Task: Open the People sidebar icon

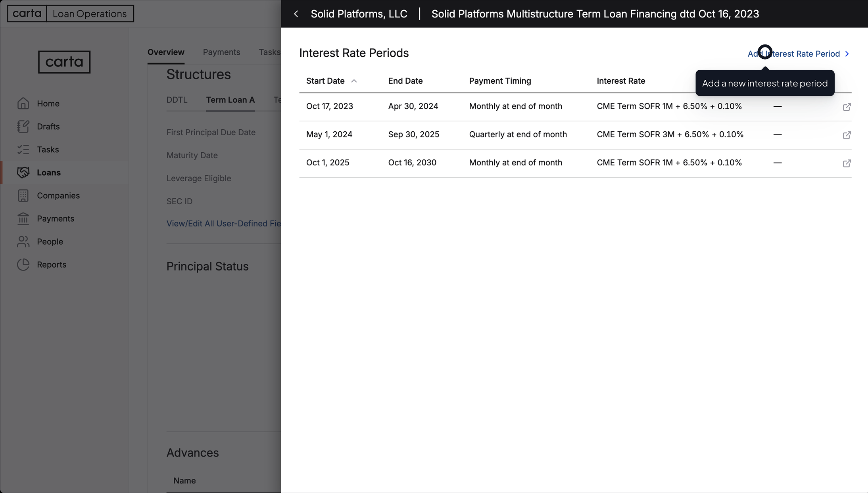Action: [x=23, y=241]
